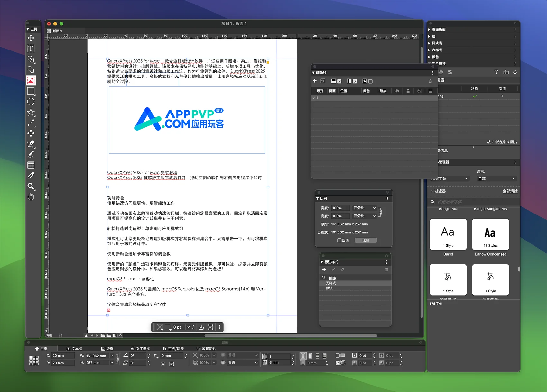This screenshot has width=547, height=392.
Task: Expand the 颜色 panel
Action: [429, 57]
